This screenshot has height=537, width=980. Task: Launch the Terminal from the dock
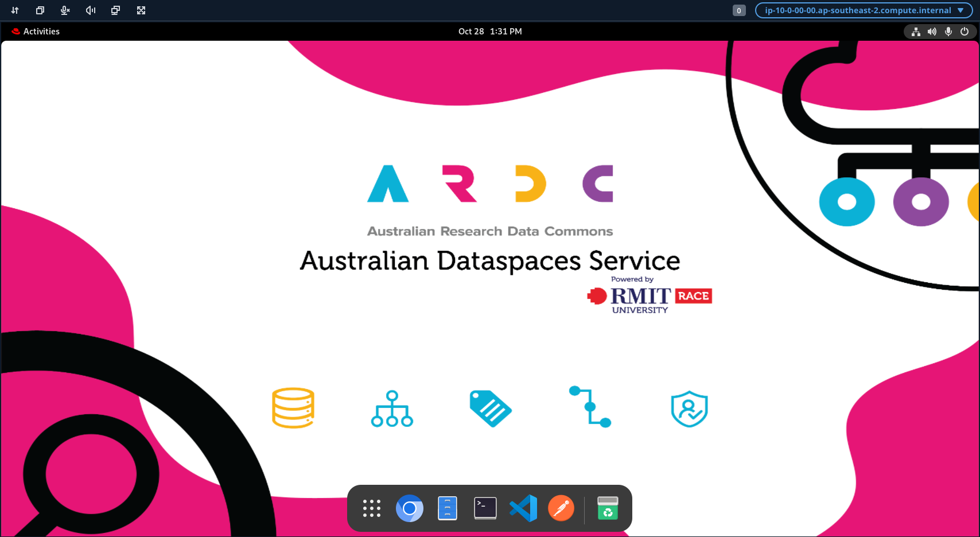pyautogui.click(x=485, y=508)
